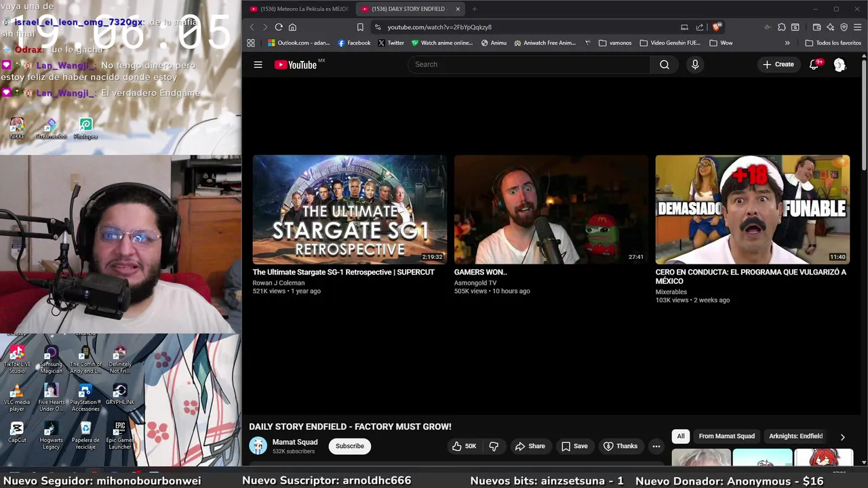This screenshot has width=868, height=488.
Task: Save the video to a playlist
Action: [574, 446]
